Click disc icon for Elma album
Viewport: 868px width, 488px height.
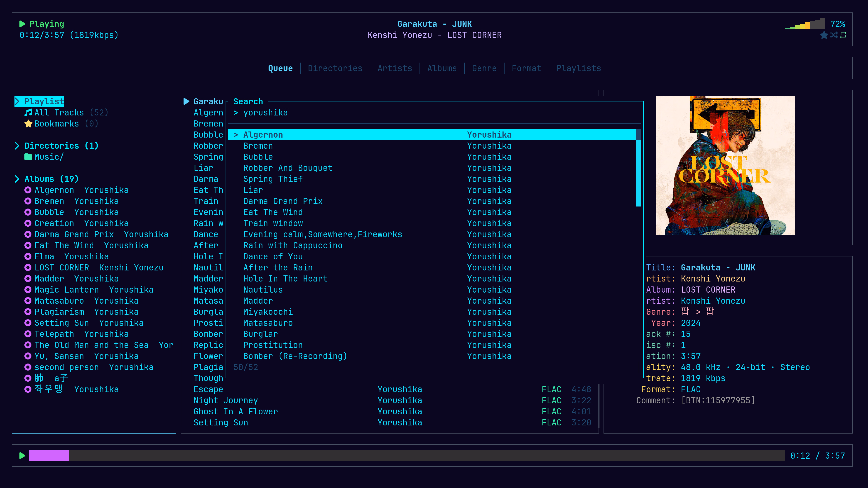tap(28, 257)
